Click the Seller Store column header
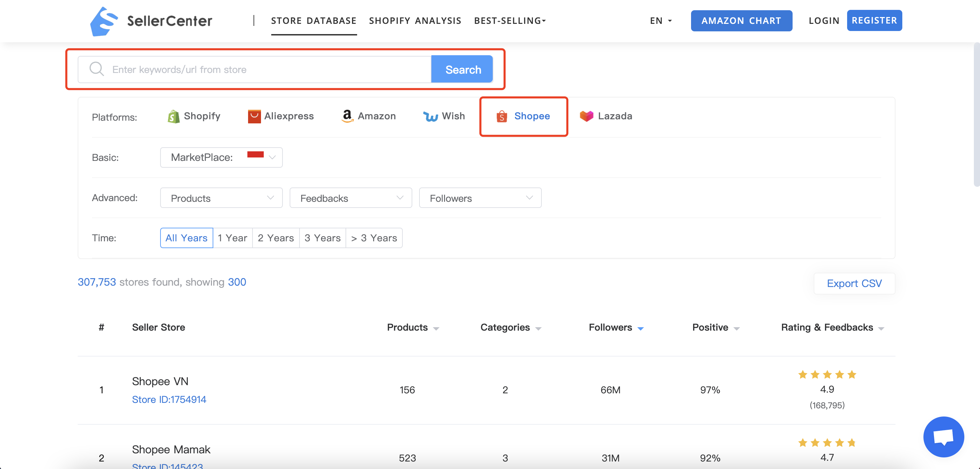 (158, 328)
